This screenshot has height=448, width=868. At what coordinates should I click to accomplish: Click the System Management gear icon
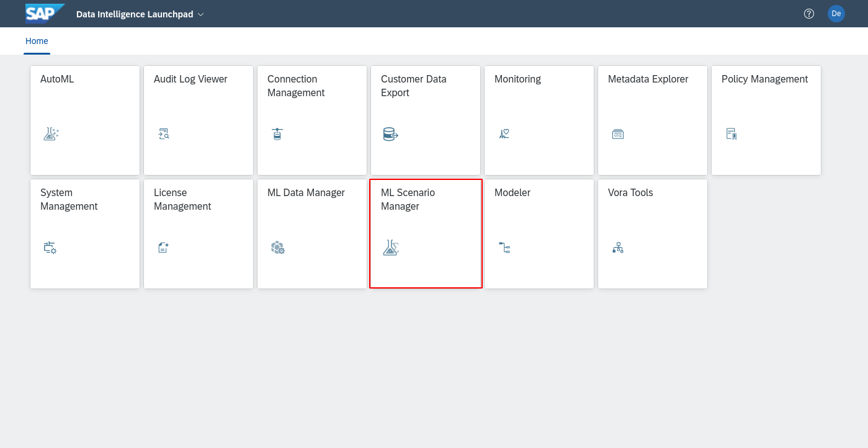(50, 248)
